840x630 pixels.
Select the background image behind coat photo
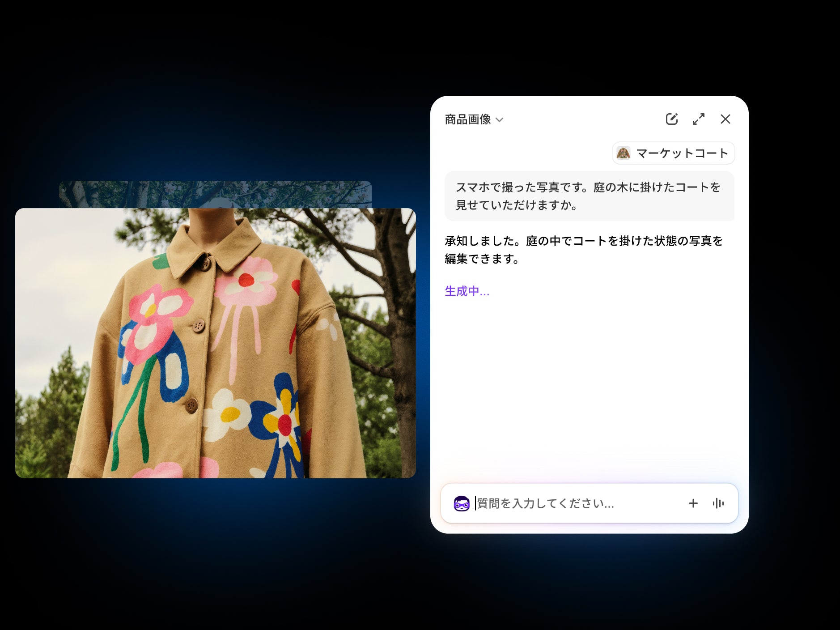coord(215,194)
